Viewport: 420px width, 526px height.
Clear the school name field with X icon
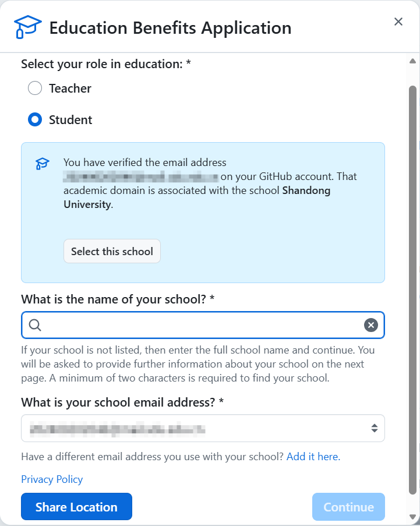tap(371, 325)
